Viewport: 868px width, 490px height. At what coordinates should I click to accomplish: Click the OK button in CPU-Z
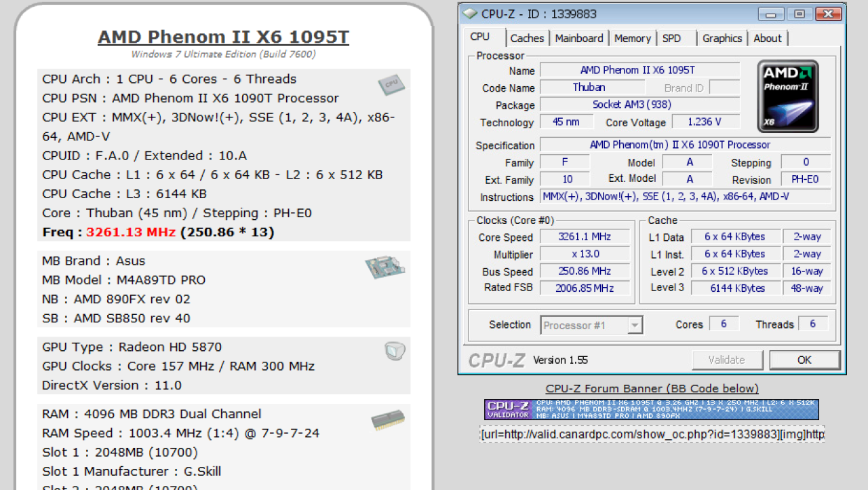pos(804,360)
